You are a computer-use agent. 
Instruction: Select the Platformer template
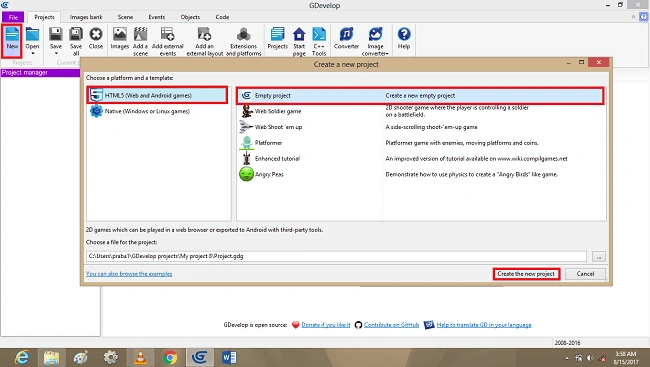420,143
